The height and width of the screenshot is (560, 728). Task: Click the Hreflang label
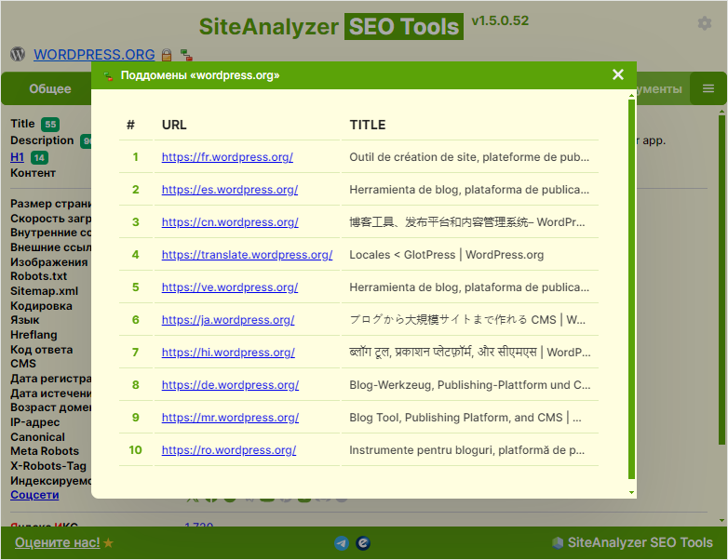click(x=34, y=335)
